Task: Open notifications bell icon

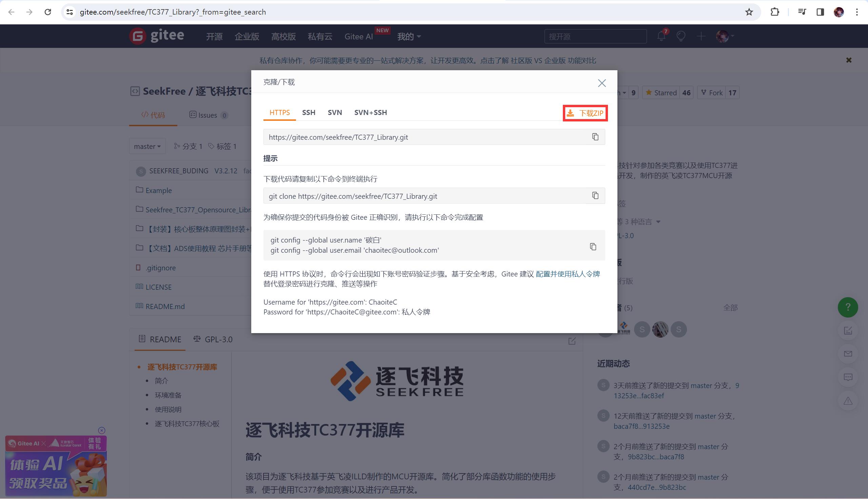Action: [661, 36]
